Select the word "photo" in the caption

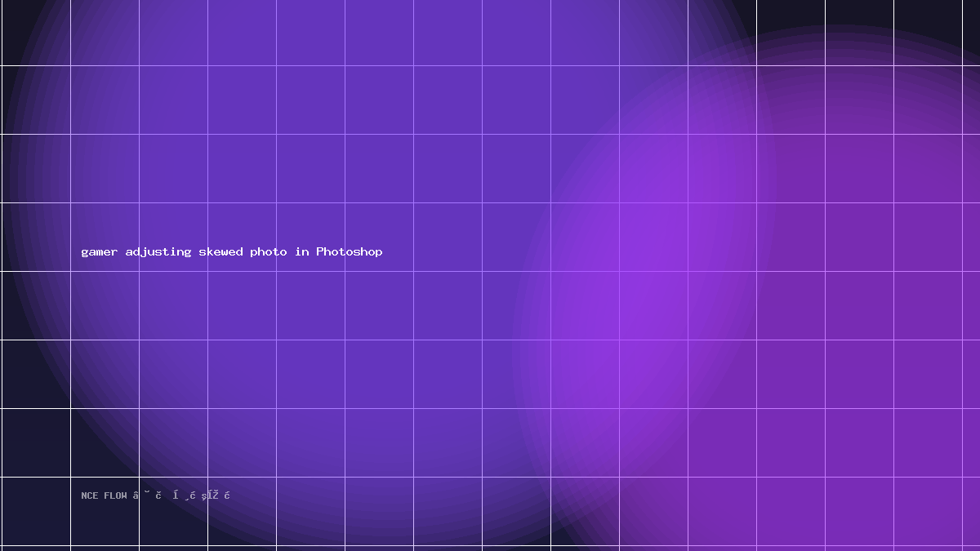click(x=269, y=252)
